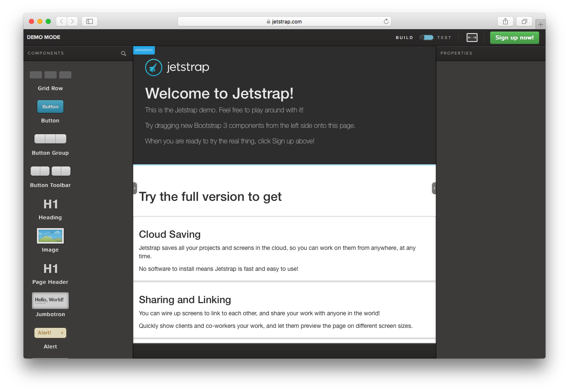
Task: Collapse the right properties panel handle
Action: pos(434,188)
